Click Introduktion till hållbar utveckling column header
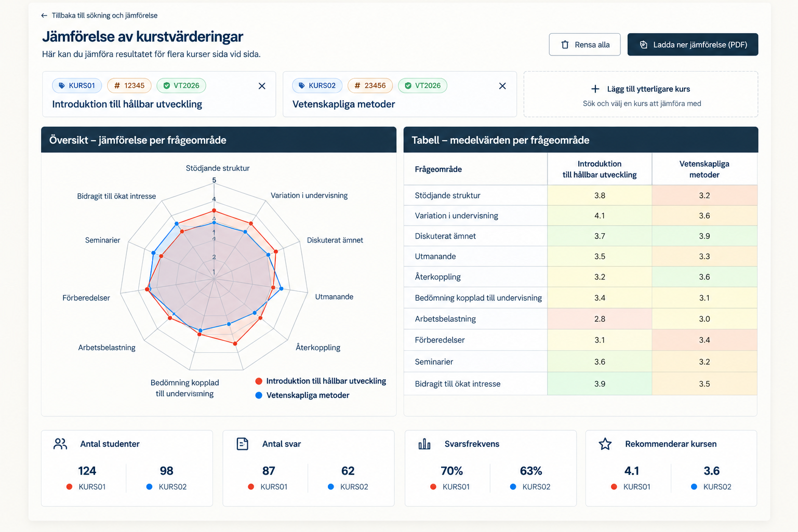Viewport: 798px width, 532px height. point(600,169)
